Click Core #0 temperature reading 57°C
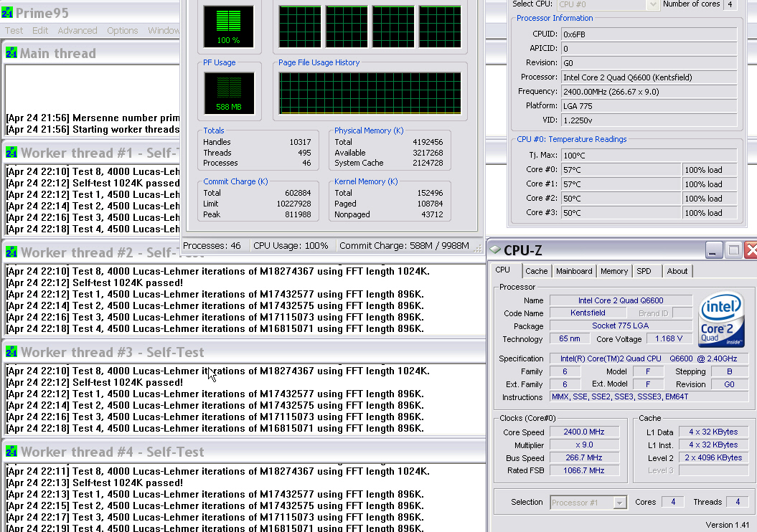This screenshot has width=757, height=532. tap(621, 170)
